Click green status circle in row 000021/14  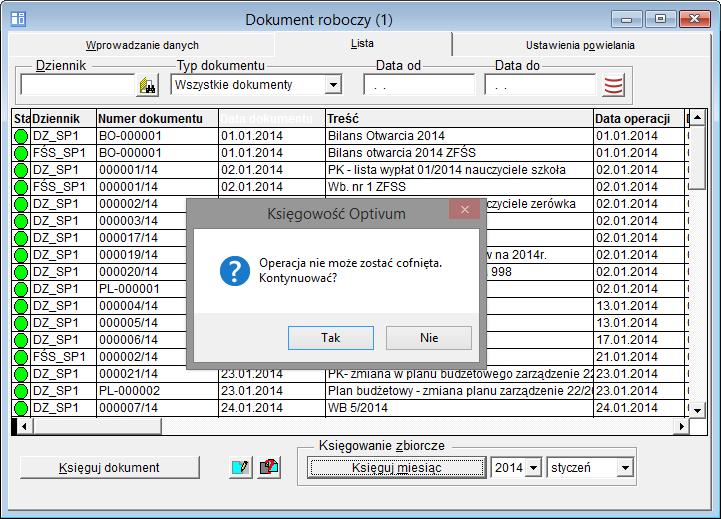click(x=21, y=374)
